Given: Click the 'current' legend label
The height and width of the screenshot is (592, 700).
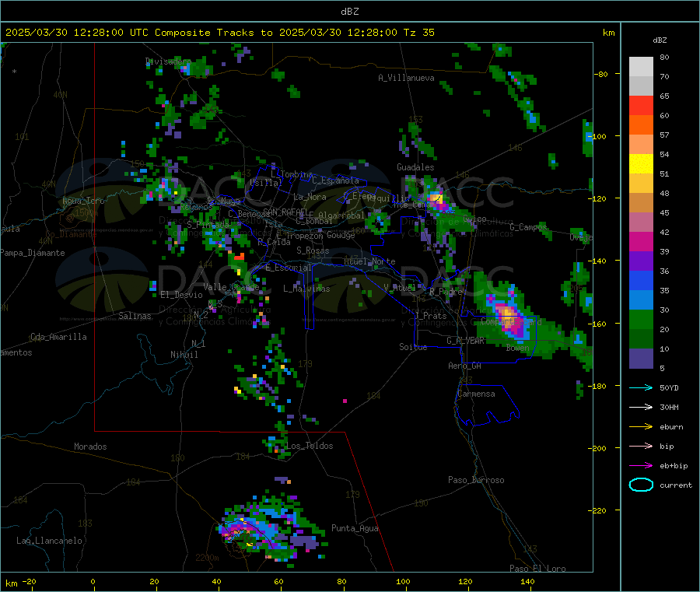Looking at the screenshot, I should pyautogui.click(x=676, y=485).
